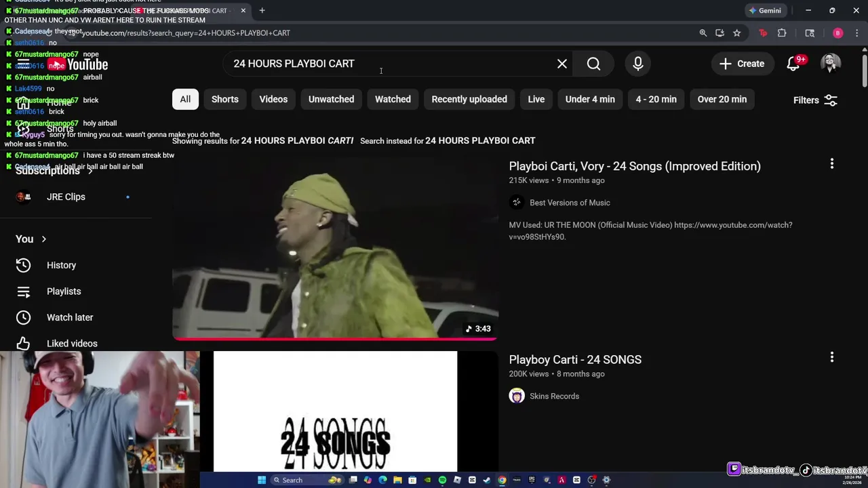
Task: Open Playboy Carti - 24 SONGS title
Action: coord(575,359)
